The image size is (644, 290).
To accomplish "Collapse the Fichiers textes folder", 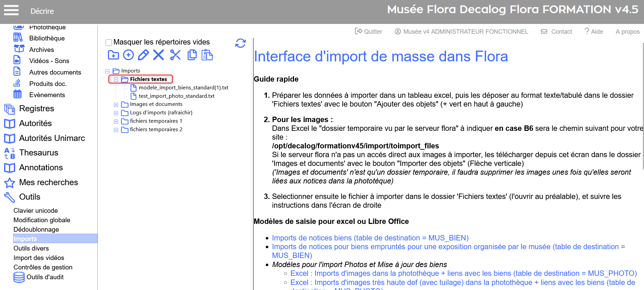I will pyautogui.click(x=116, y=80).
